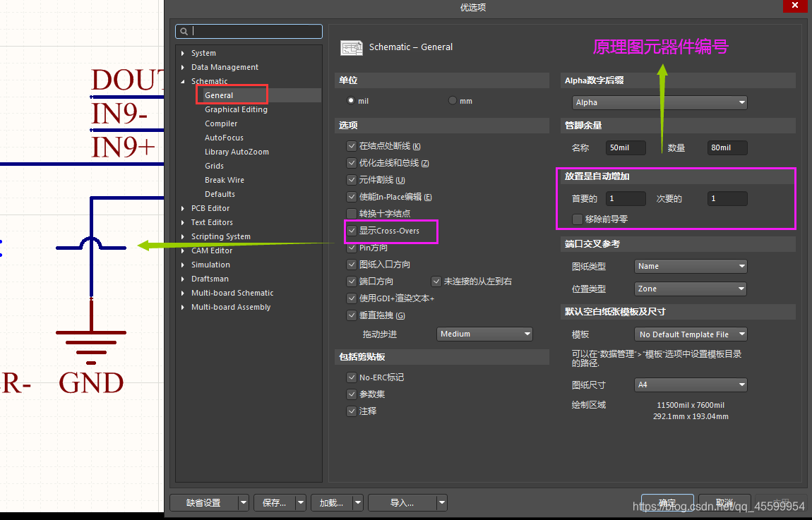Screen dimensions: 812x520
Task: Open the 拖动步进 Medium dropdown
Action: click(x=484, y=334)
